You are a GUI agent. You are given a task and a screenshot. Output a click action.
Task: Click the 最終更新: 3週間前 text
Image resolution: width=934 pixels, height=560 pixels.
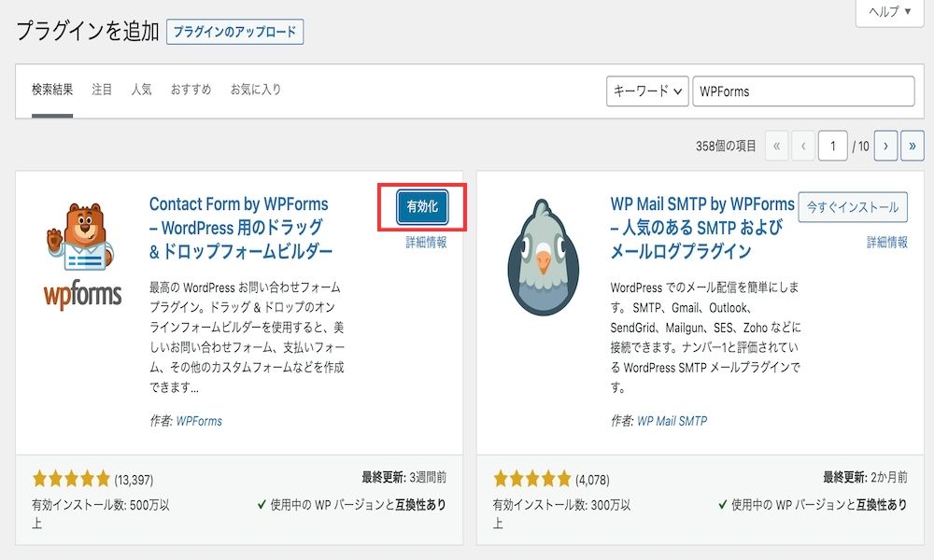(403, 477)
